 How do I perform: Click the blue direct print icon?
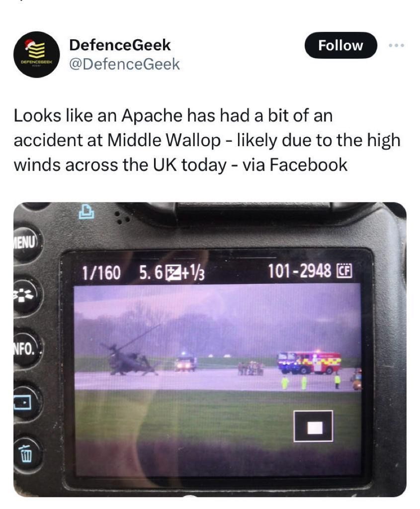(86, 211)
